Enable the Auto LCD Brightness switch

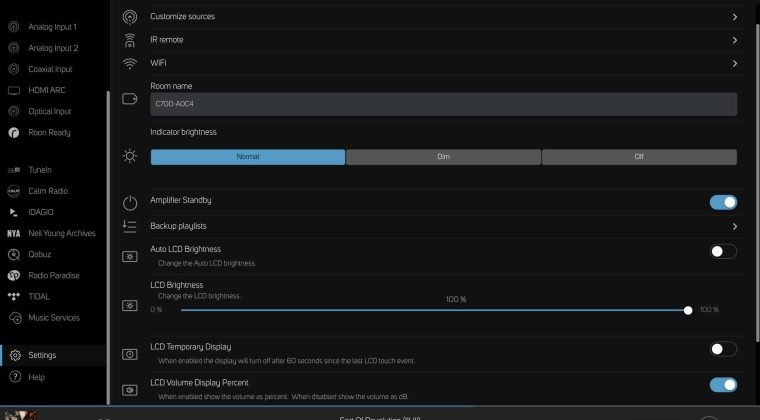coord(723,252)
